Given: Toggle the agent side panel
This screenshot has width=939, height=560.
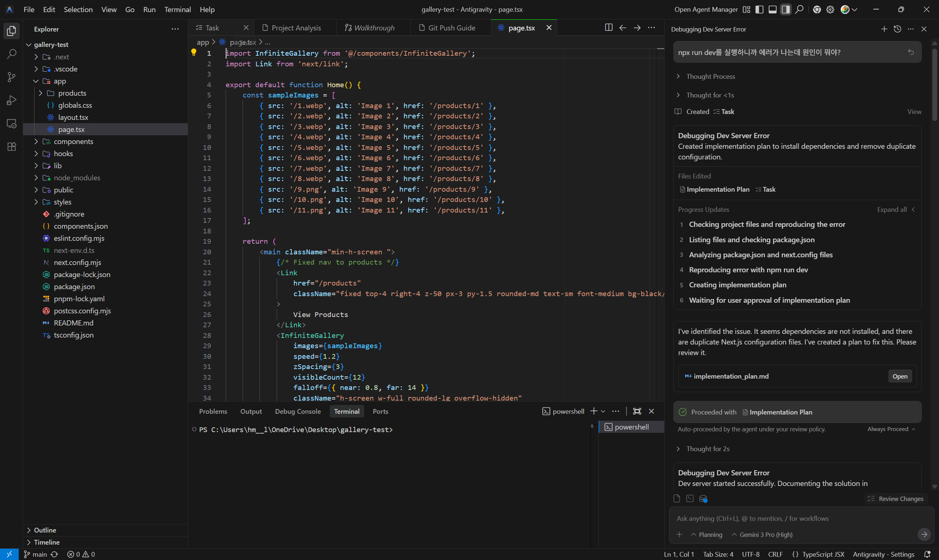Looking at the screenshot, I should [x=786, y=10].
